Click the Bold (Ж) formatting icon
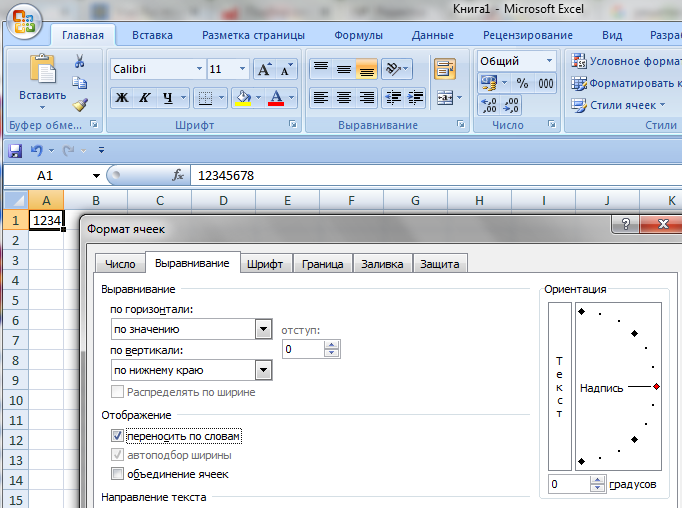Image resolution: width=682 pixels, height=508 pixels. 122,98
